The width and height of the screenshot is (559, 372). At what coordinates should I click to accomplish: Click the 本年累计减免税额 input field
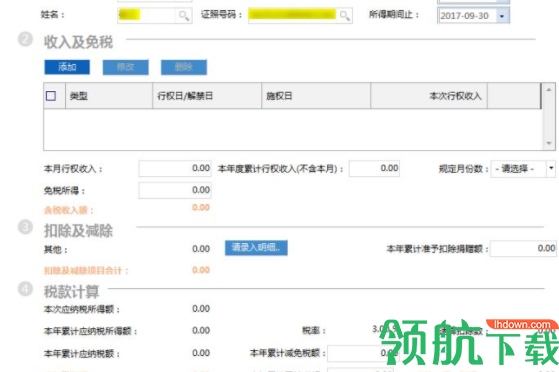(x=363, y=353)
